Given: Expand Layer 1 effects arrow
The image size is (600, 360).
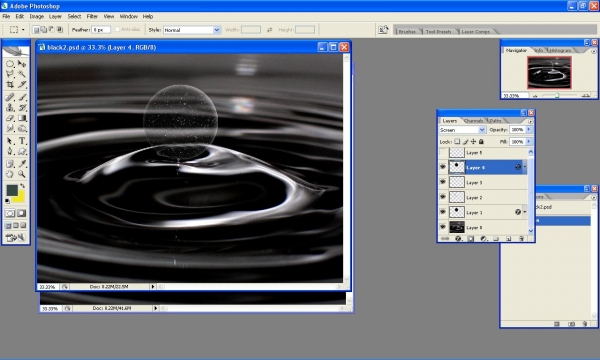Looking at the screenshot, I should click(x=525, y=212).
